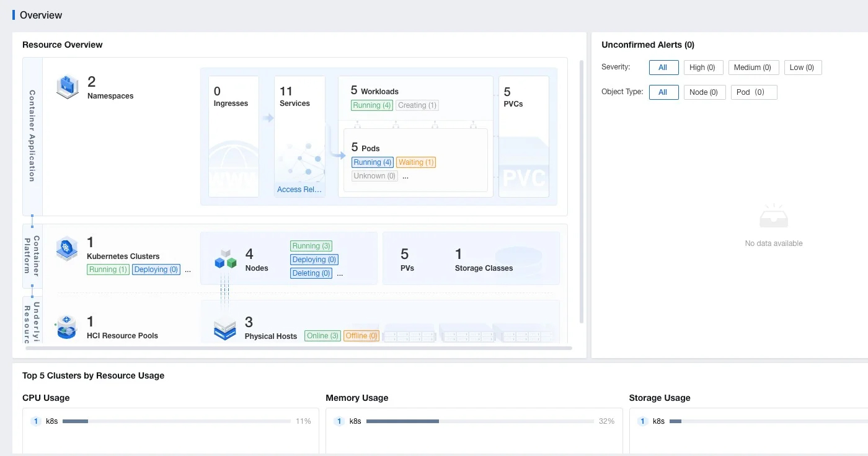Expand ellipsis next to Pods Unknown status
Viewport: 868px width, 456px height.
pyautogui.click(x=405, y=177)
